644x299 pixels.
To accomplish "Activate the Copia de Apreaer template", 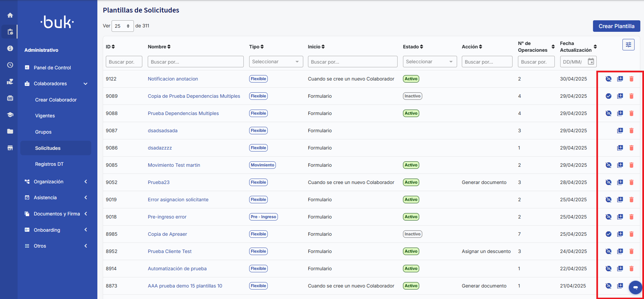I will click(608, 234).
